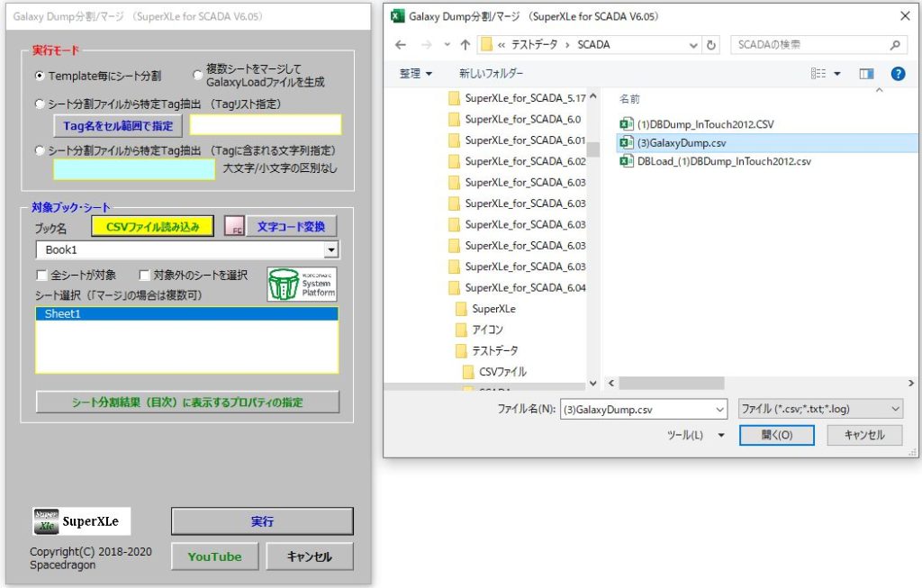Select the merge sheets GalaxyLoad radio
922x588 pixels.
click(197, 75)
